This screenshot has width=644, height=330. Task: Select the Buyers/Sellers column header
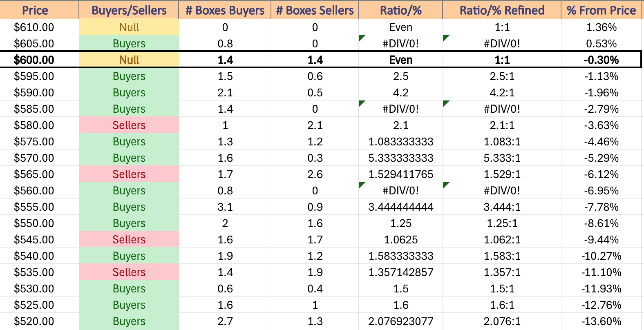pyautogui.click(x=129, y=10)
